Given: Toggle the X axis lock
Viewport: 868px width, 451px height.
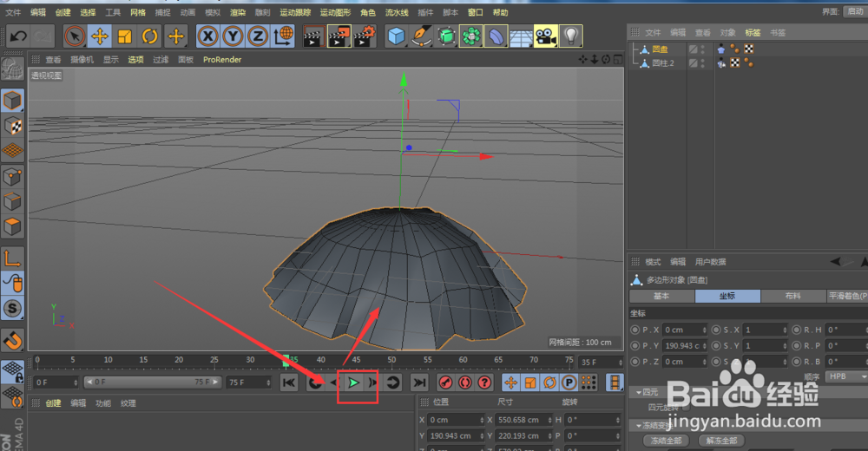Looking at the screenshot, I should [x=207, y=36].
